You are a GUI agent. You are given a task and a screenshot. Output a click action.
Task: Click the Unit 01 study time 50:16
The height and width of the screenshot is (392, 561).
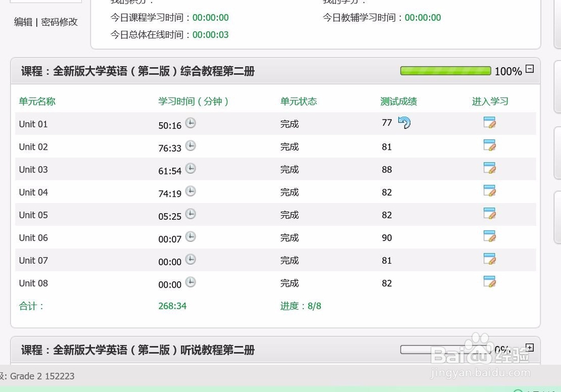[170, 126]
